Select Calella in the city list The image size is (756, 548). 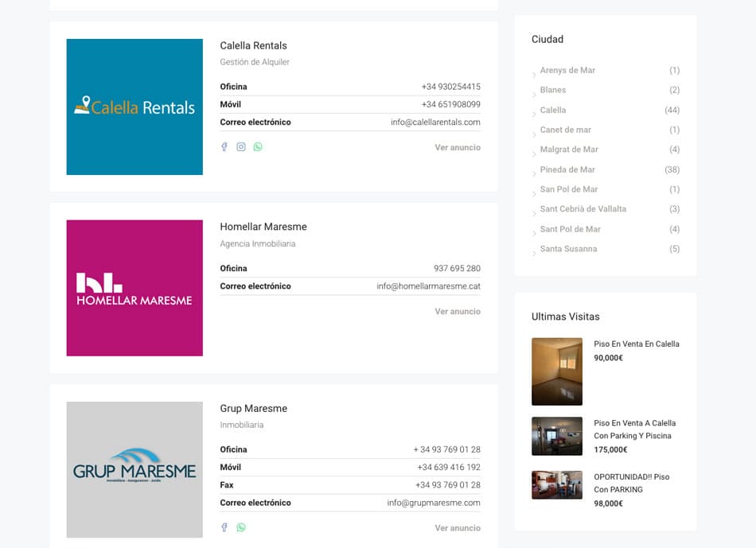coord(553,110)
